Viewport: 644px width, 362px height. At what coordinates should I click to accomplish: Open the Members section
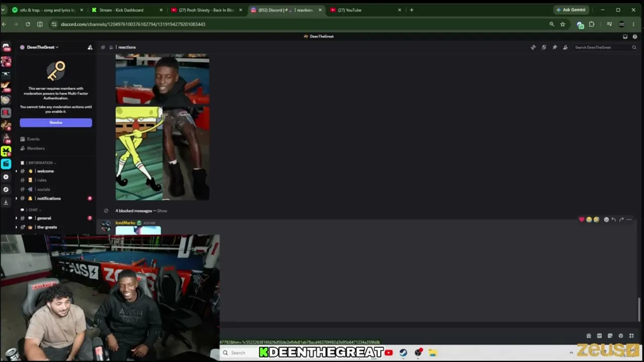point(56,148)
